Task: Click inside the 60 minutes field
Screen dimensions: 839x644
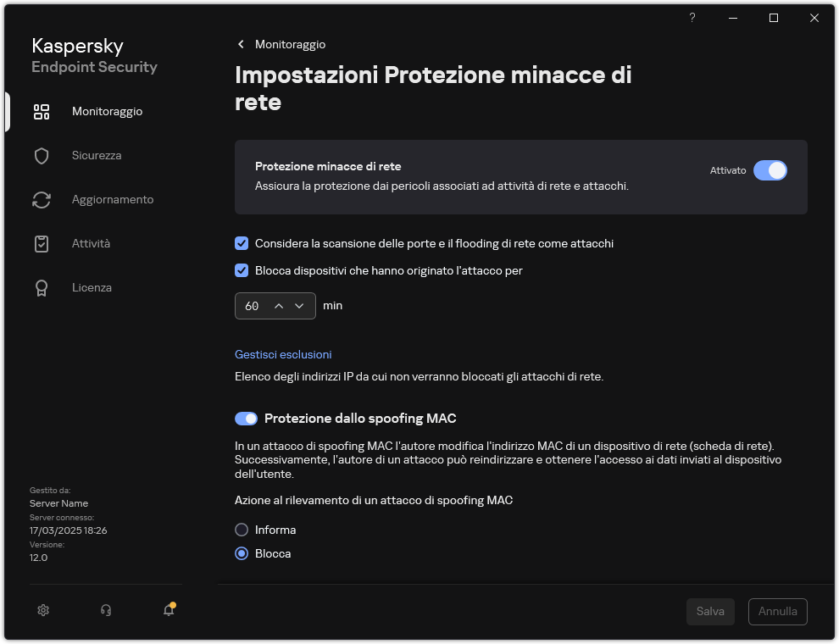Action: tap(253, 305)
